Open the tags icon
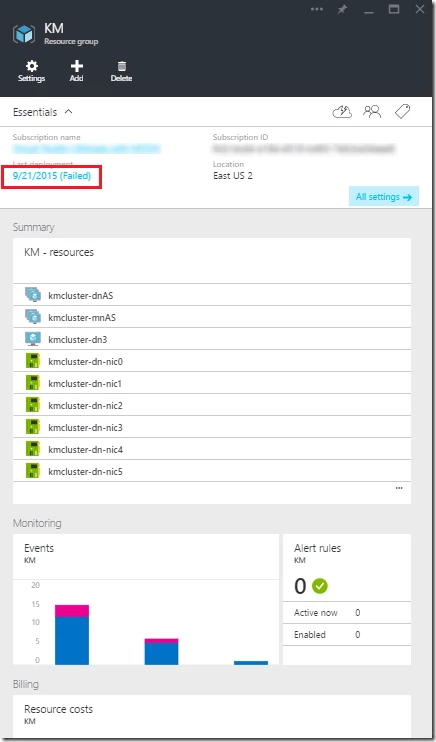The width and height of the screenshot is (436, 742). 402,112
